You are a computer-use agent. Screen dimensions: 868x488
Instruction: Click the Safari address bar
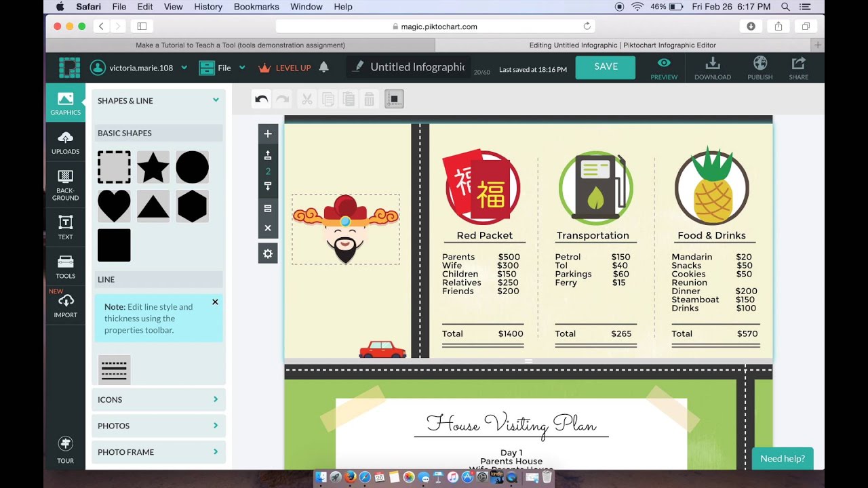(435, 26)
